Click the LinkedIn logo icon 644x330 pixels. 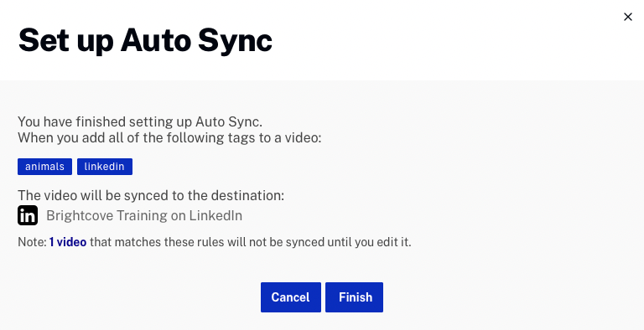pyautogui.click(x=28, y=215)
